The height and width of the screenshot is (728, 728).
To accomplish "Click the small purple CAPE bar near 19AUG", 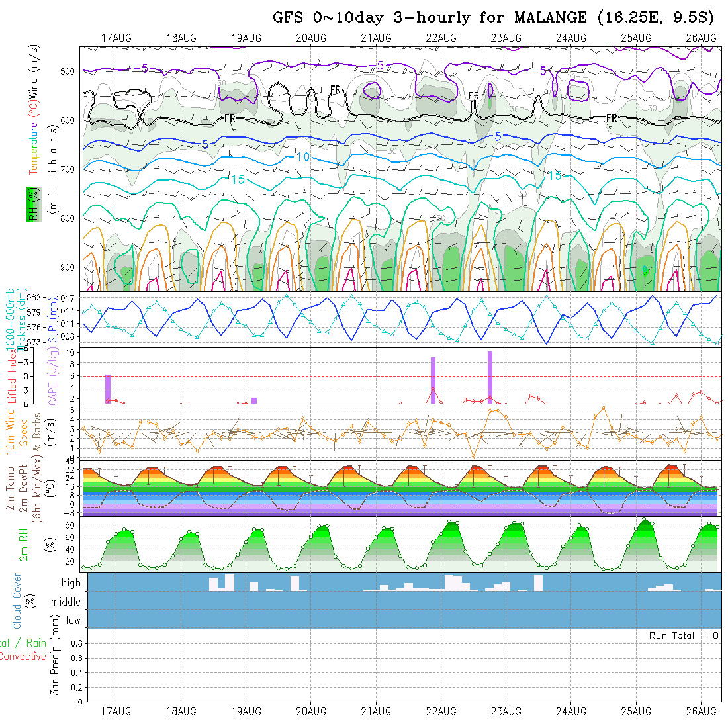I will coord(254,400).
